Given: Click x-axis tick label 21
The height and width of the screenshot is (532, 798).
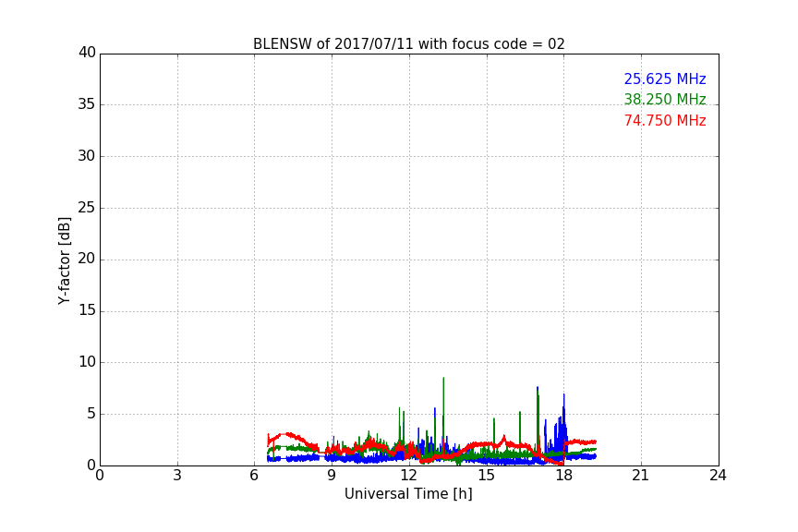Looking at the screenshot, I should click(641, 476).
